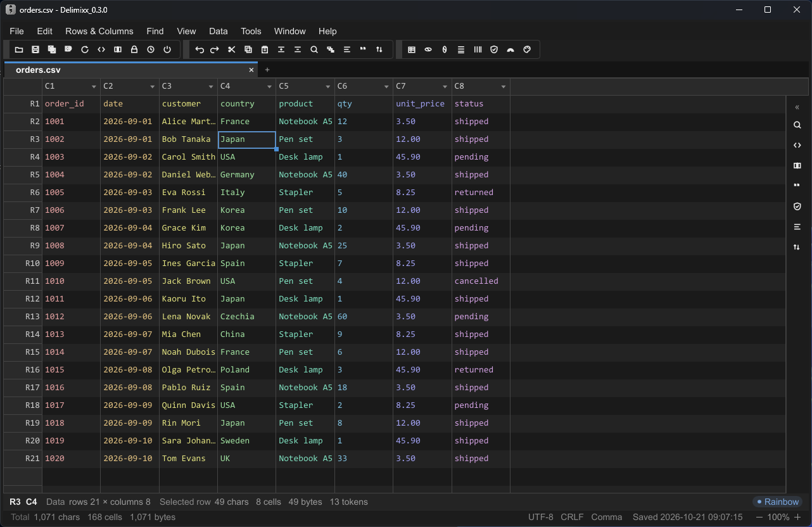Close the orders.csv tab
812x527 pixels.
tap(251, 70)
